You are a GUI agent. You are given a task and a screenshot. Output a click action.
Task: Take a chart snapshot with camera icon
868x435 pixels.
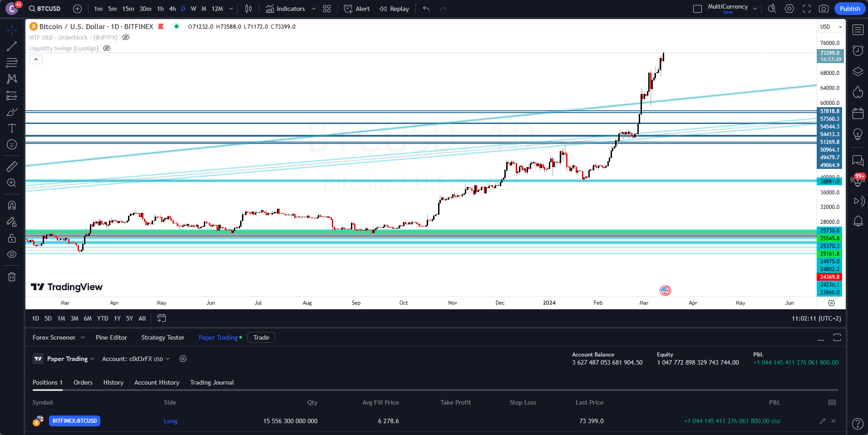click(824, 9)
